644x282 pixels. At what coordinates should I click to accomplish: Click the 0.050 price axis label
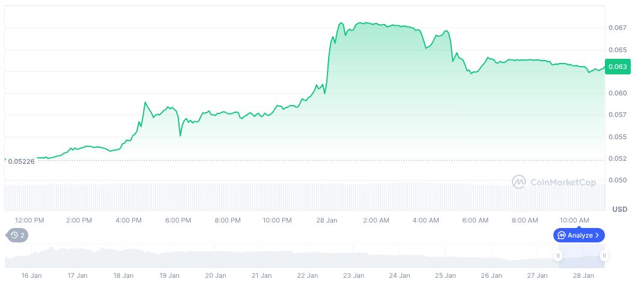(x=619, y=180)
